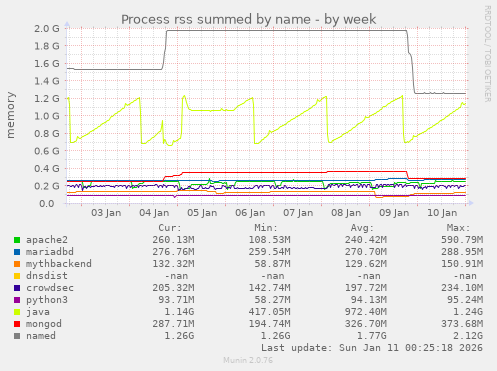Select the mongod legend label
The height and width of the screenshot is (371, 497).
[44, 324]
